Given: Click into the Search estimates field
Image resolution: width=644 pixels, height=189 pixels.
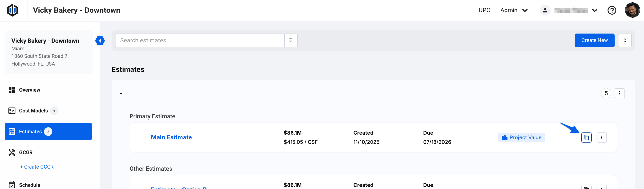Looking at the screenshot, I should pos(199,40).
